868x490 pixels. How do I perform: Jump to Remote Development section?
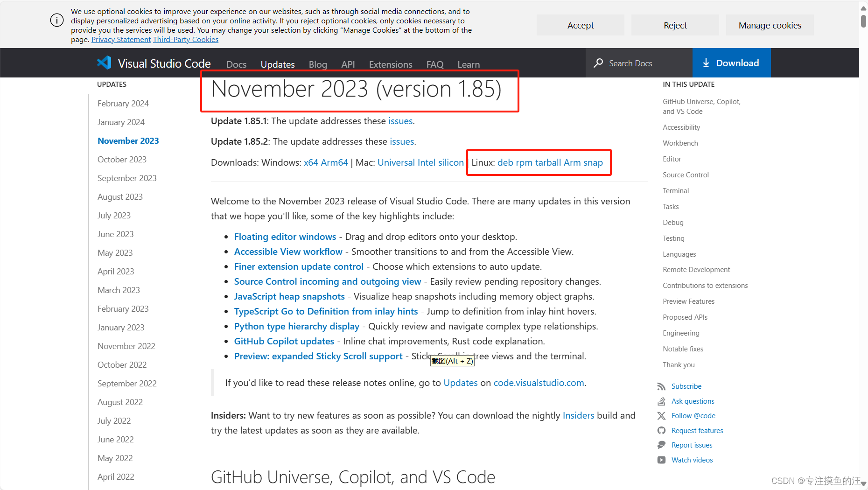click(696, 270)
